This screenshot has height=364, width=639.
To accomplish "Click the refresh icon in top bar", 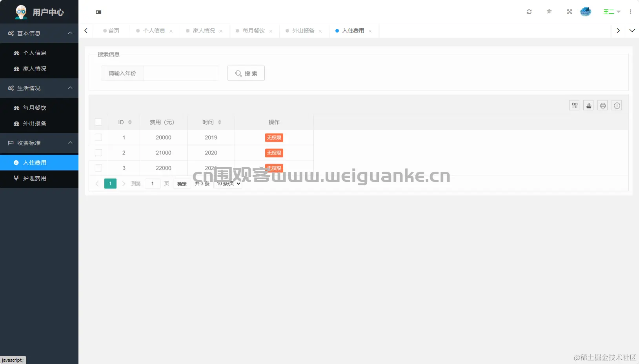I will [x=529, y=12].
